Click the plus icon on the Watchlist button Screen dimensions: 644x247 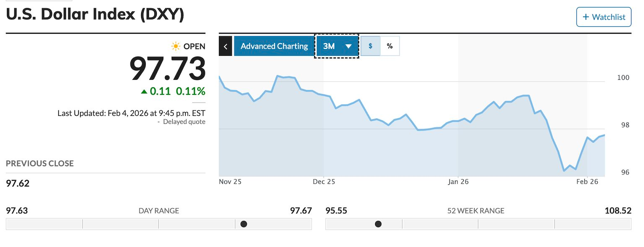[x=586, y=17]
